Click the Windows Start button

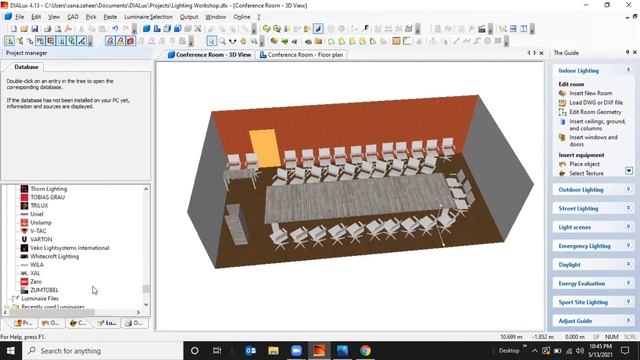point(11,351)
